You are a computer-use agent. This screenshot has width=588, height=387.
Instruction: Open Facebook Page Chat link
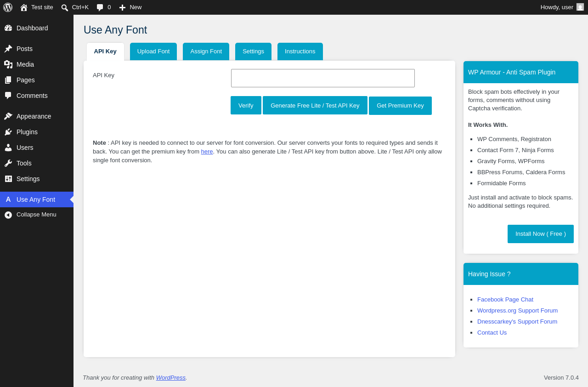tap(505, 300)
